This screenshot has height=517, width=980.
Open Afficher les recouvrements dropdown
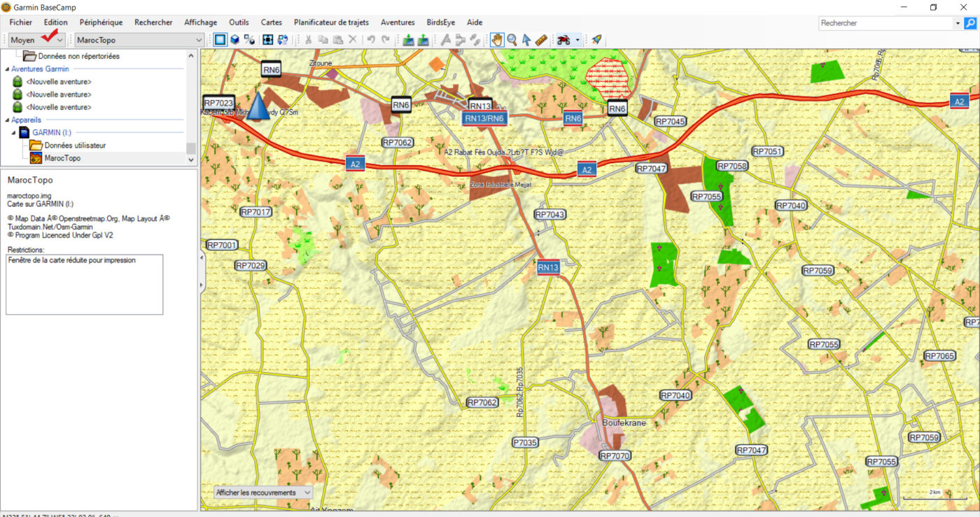[263, 493]
